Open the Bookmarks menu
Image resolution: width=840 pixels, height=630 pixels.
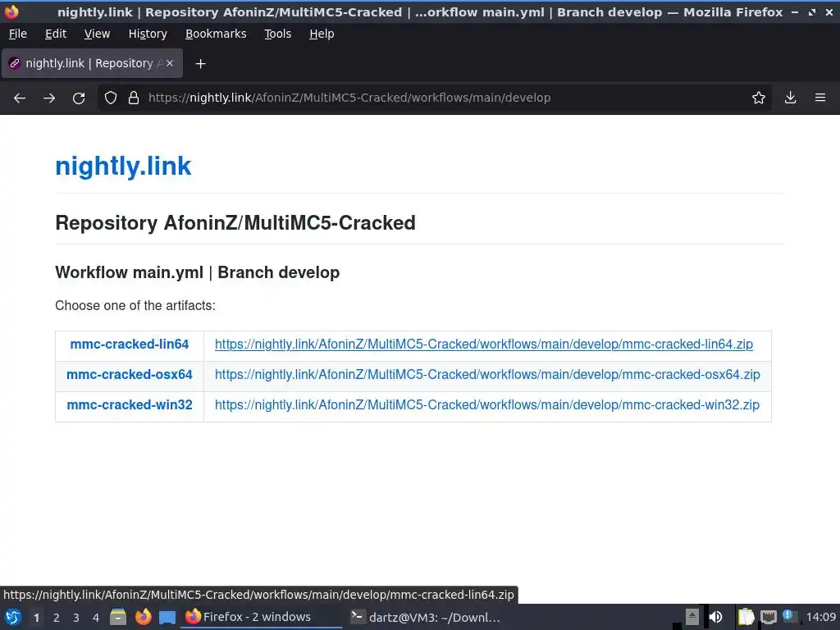216,34
